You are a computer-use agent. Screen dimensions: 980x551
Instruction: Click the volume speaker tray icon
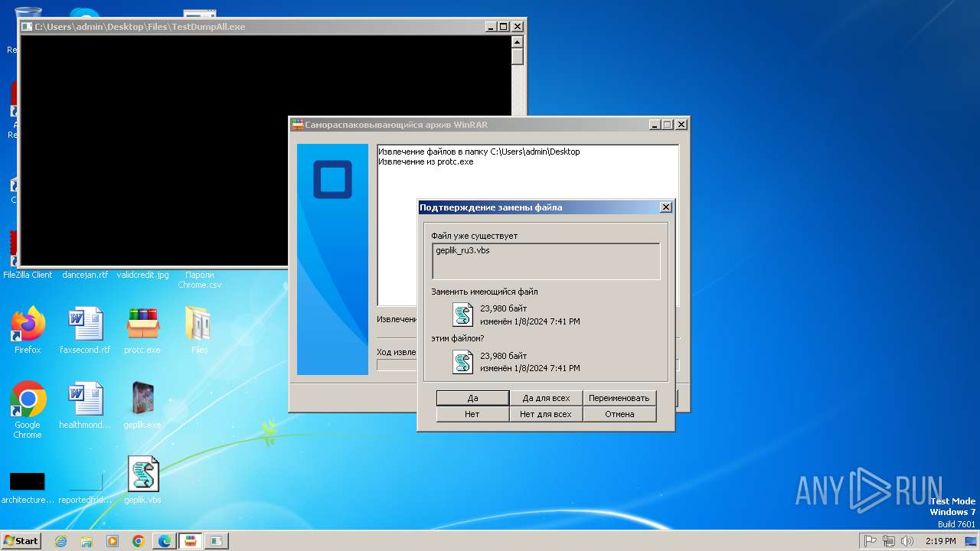click(908, 541)
